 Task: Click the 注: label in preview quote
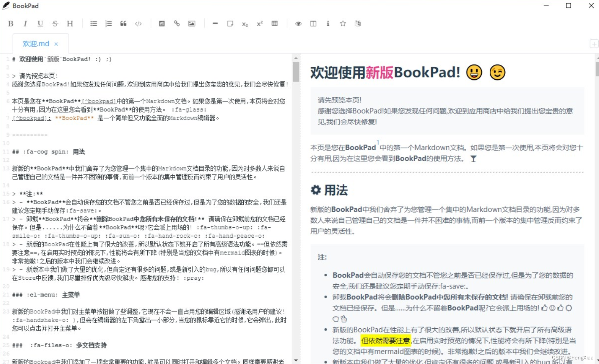(x=322, y=257)
